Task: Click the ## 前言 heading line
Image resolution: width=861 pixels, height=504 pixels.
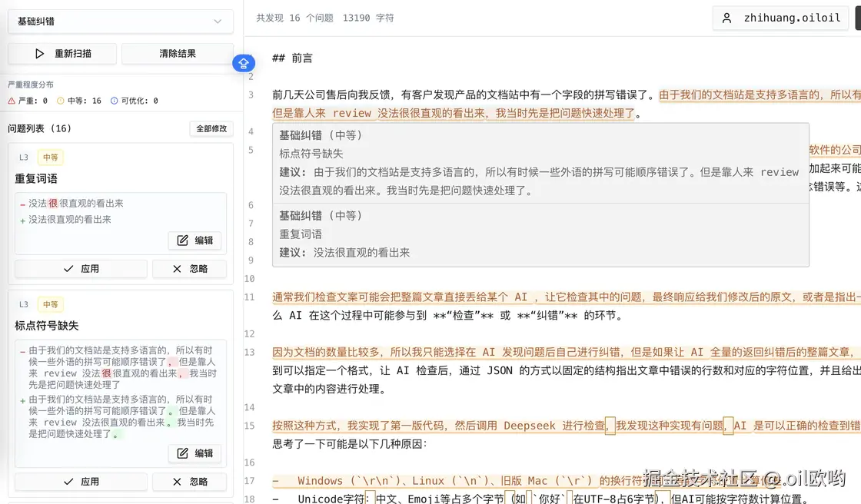Action: click(293, 58)
